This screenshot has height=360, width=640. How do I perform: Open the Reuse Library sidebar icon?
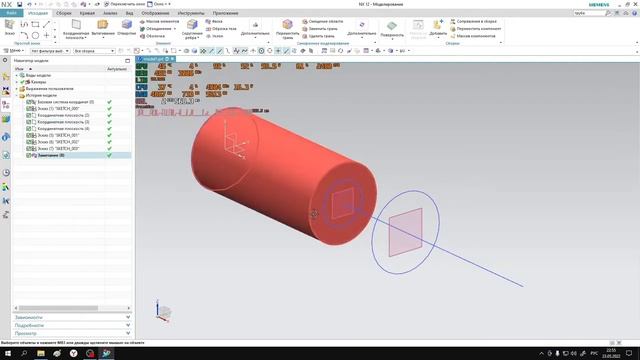pyautogui.click(x=6, y=119)
